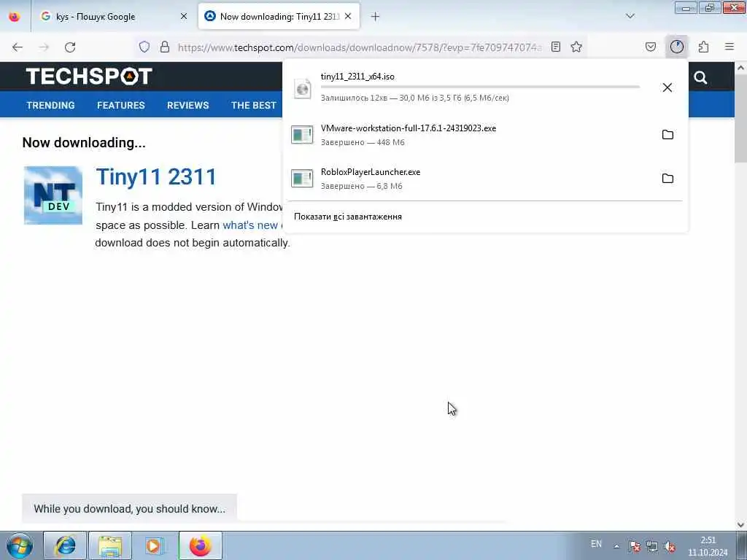Open the tracking protection shield icon
This screenshot has width=747, height=560.
[144, 47]
